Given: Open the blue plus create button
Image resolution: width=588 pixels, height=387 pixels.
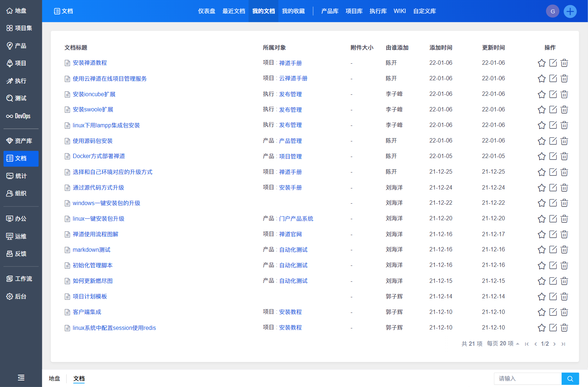Looking at the screenshot, I should pyautogui.click(x=570, y=11).
